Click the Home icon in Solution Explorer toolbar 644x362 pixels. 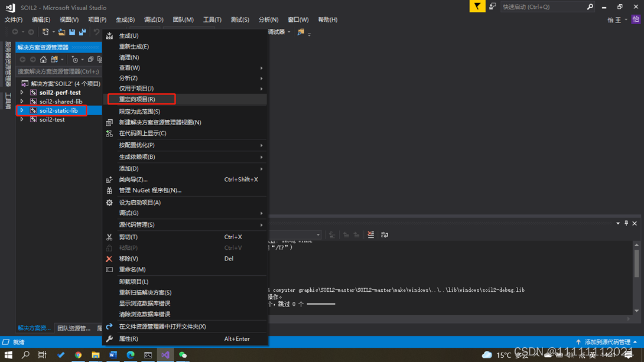(x=43, y=60)
